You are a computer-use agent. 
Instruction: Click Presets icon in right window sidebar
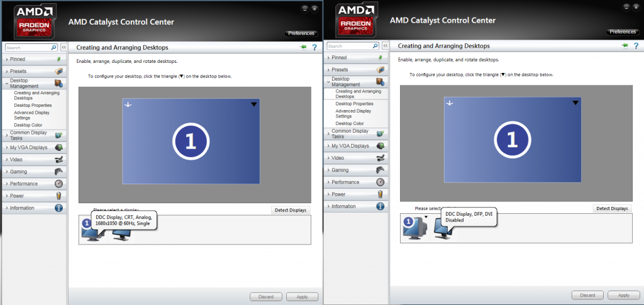(380, 69)
